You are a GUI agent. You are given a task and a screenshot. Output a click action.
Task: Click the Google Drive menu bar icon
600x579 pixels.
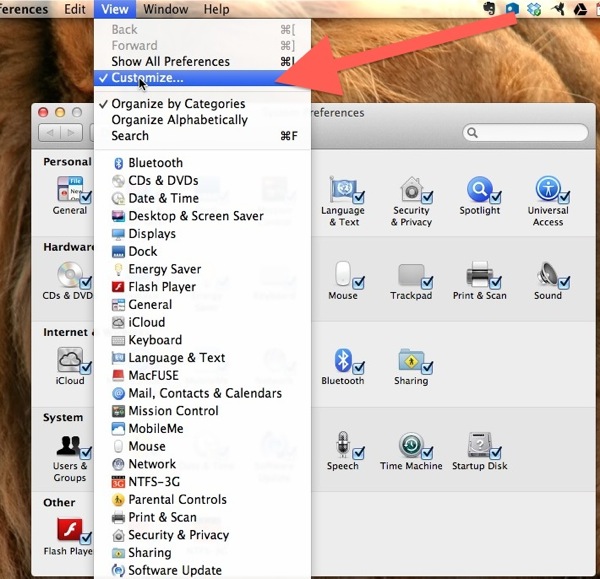(580, 8)
